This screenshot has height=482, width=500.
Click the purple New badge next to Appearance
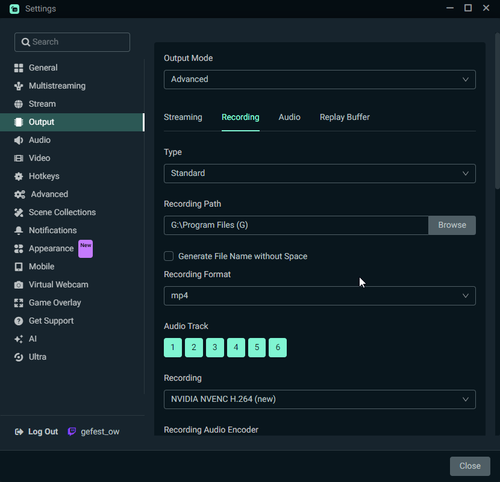(86, 249)
